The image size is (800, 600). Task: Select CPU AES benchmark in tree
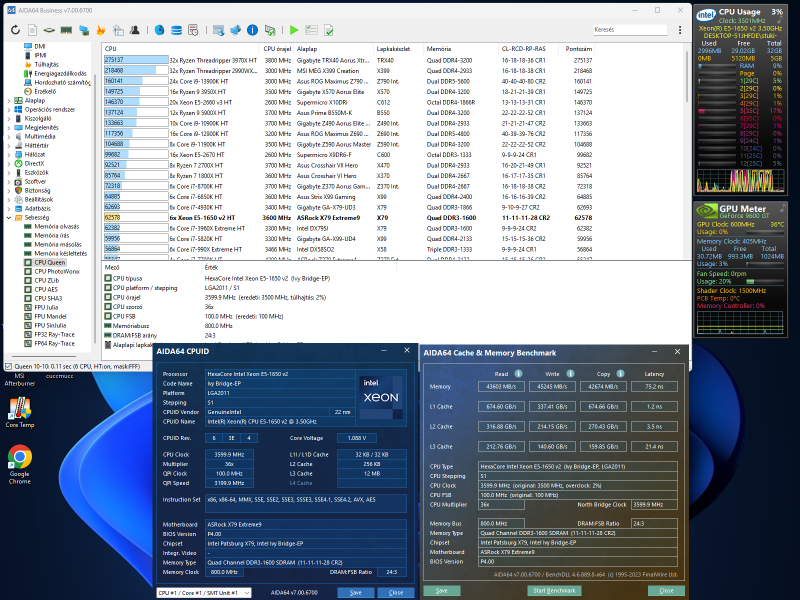pos(46,289)
